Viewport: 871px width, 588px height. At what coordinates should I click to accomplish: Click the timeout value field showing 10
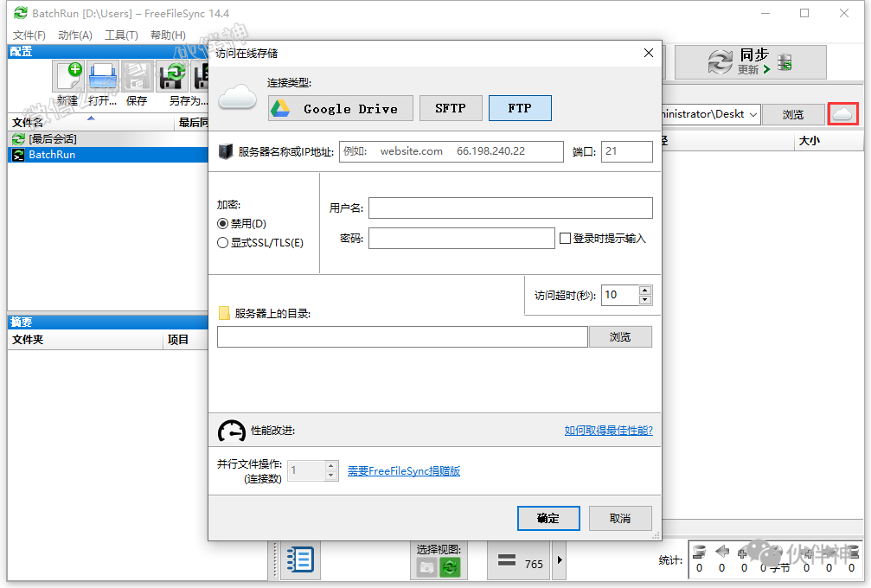620,295
